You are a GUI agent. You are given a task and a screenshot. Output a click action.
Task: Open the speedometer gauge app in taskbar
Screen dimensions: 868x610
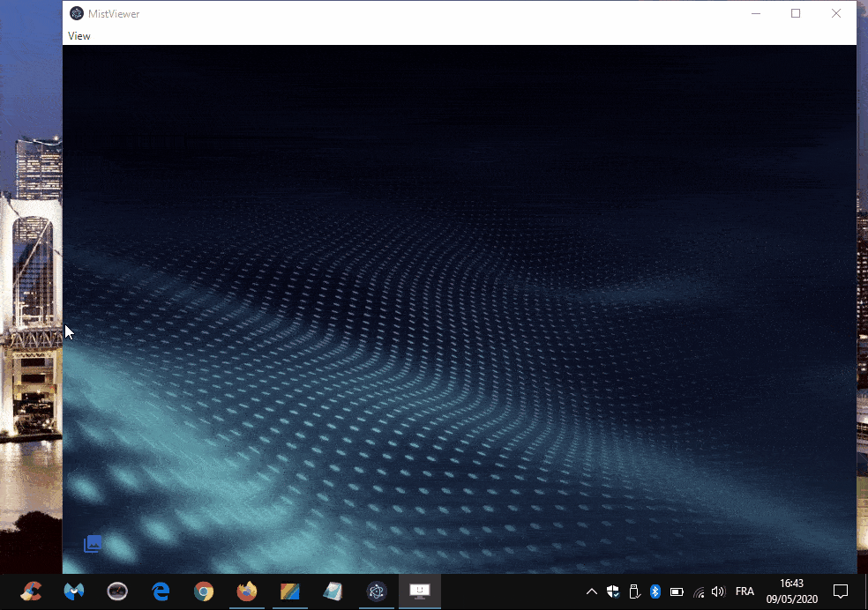click(x=117, y=591)
